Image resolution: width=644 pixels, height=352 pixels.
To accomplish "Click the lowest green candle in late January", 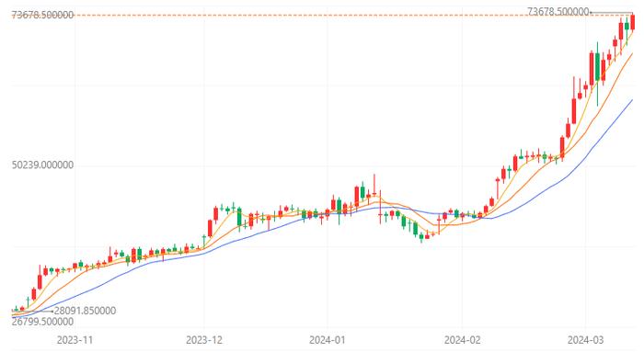I will 421,236.
